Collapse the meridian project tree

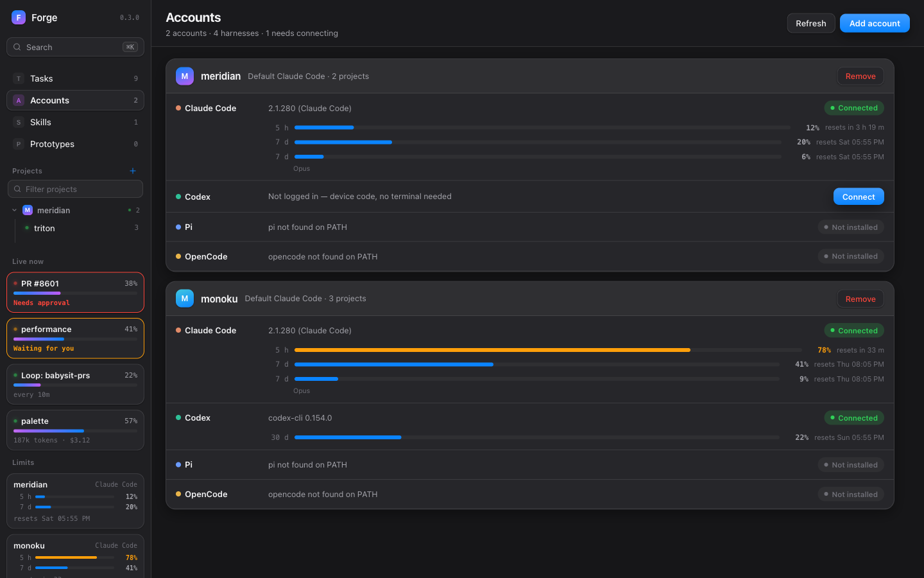15,210
